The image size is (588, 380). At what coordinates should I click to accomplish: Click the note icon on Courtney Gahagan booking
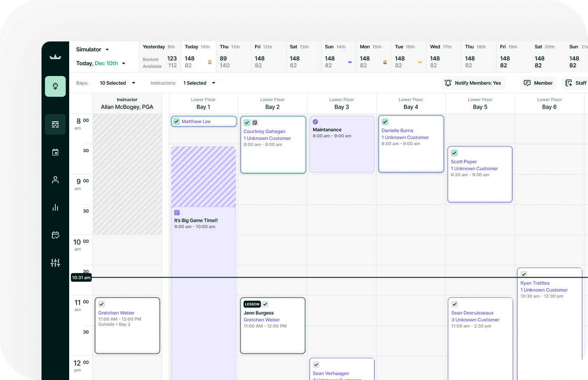coord(255,123)
